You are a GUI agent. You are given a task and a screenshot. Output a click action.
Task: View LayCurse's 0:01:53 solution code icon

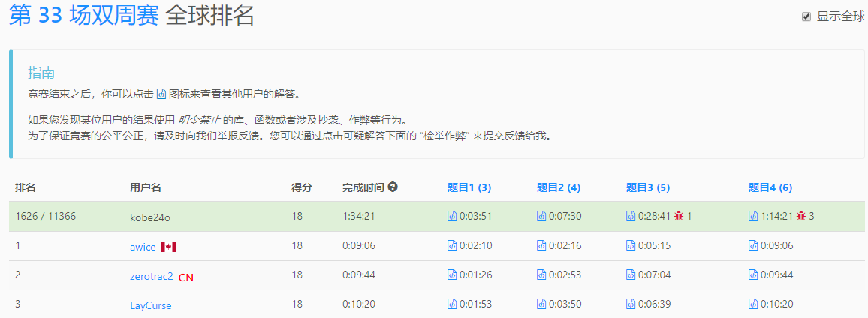[x=452, y=304]
